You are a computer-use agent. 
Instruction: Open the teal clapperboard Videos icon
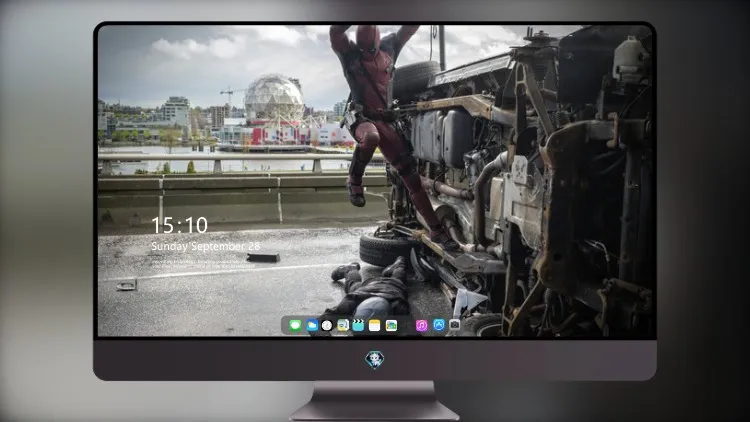click(x=358, y=325)
